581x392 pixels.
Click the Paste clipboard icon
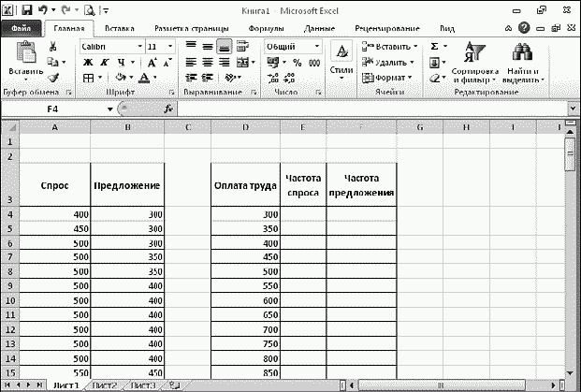pos(26,51)
